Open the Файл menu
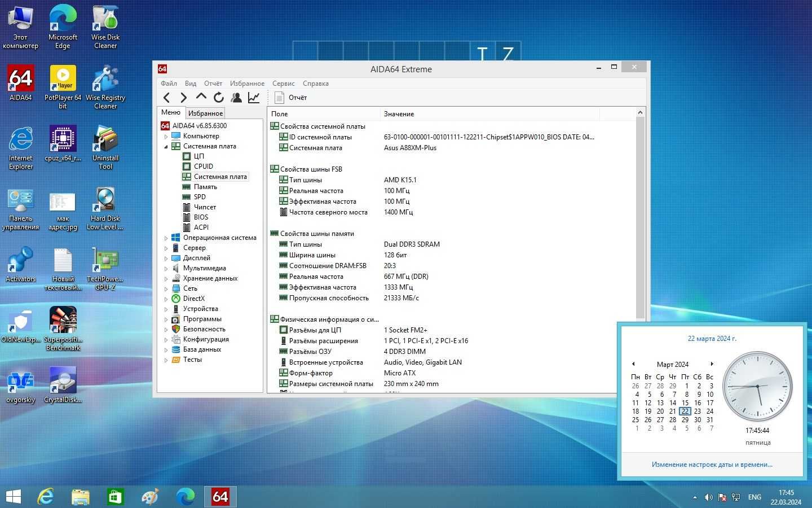 coord(169,84)
